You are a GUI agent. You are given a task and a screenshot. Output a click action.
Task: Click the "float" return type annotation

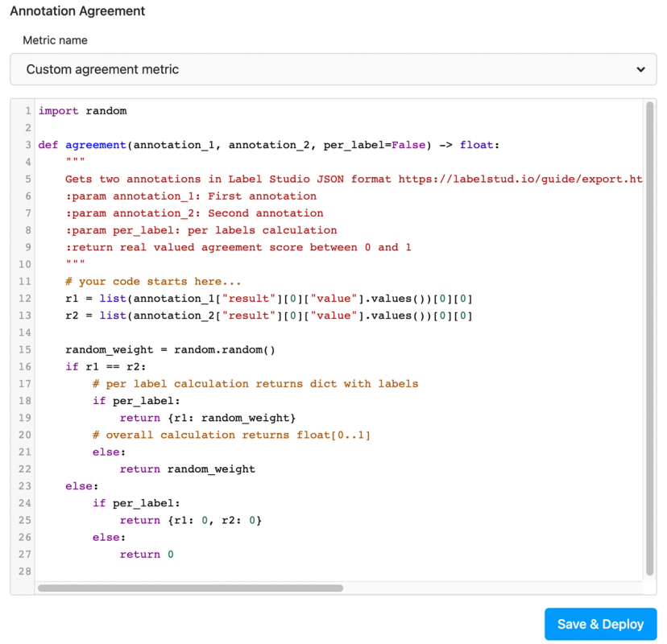(477, 145)
